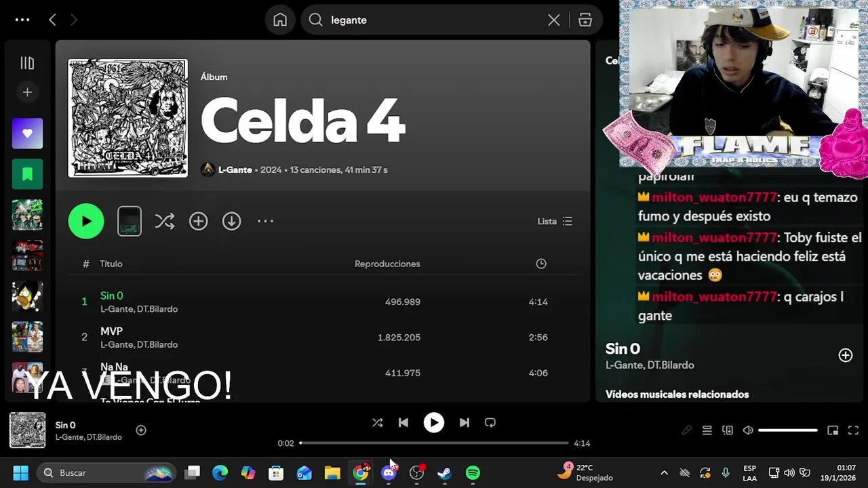The height and width of the screenshot is (488, 868).
Task: Click the taskbar Buscar search box
Action: [106, 472]
